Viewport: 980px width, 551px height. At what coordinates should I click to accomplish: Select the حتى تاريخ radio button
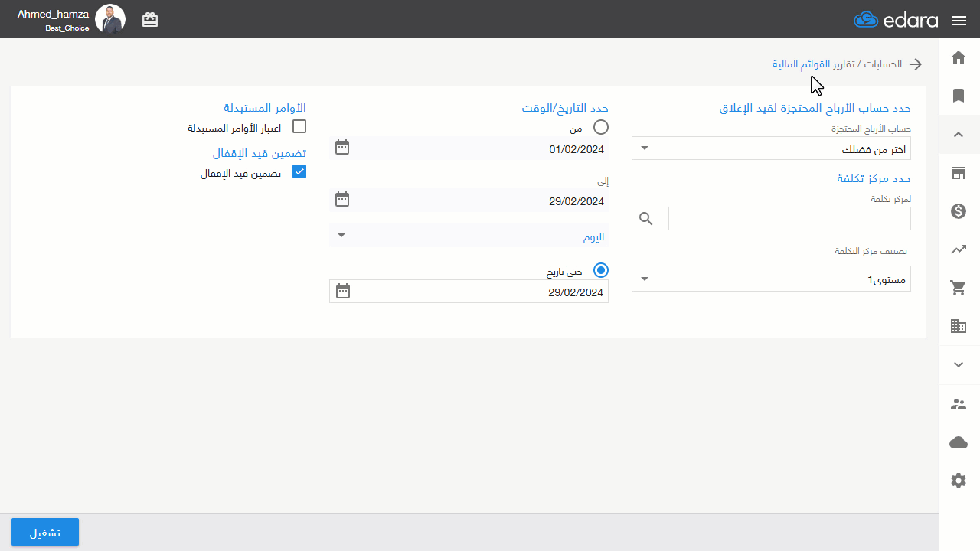(x=601, y=270)
